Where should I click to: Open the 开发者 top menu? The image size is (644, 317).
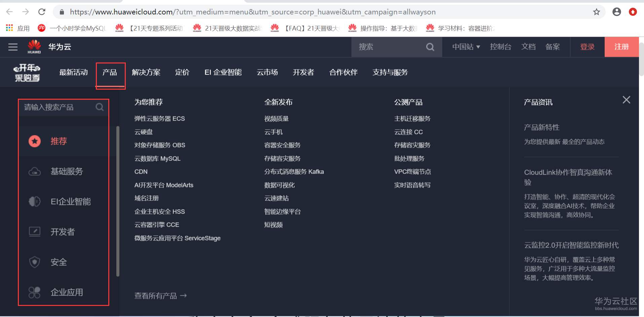pos(303,73)
